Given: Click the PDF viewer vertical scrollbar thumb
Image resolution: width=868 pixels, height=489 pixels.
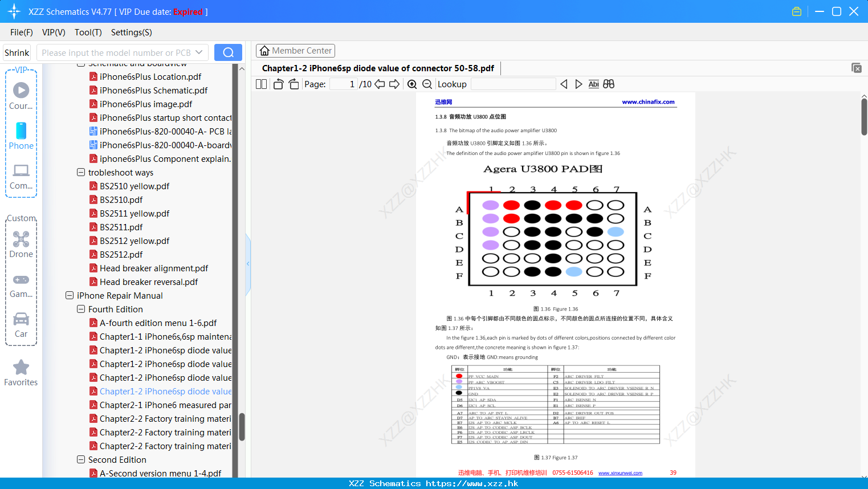Looking at the screenshot, I should (x=864, y=117).
